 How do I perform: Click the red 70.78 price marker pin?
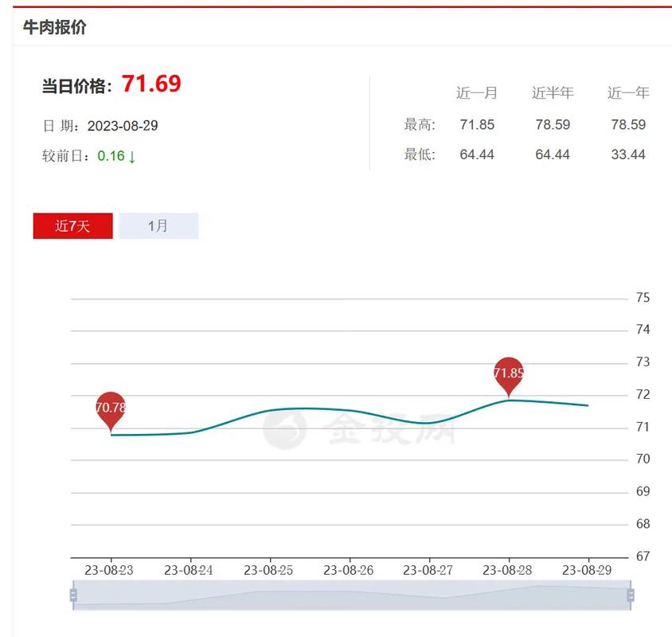tap(111, 408)
